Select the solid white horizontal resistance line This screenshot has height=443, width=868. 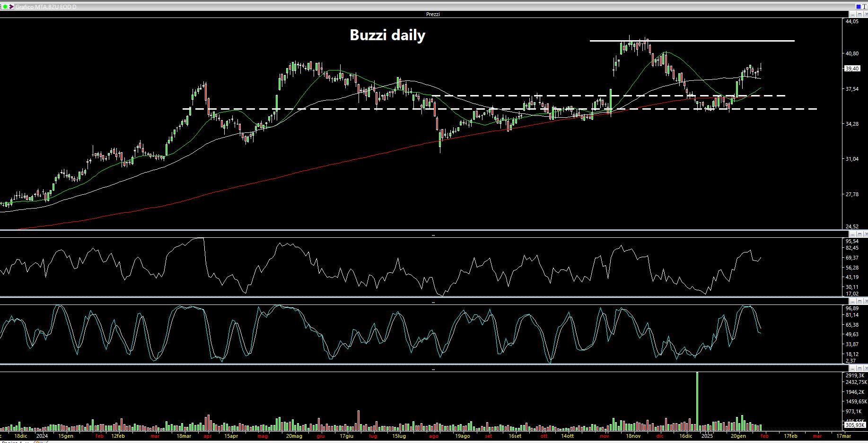(692, 41)
